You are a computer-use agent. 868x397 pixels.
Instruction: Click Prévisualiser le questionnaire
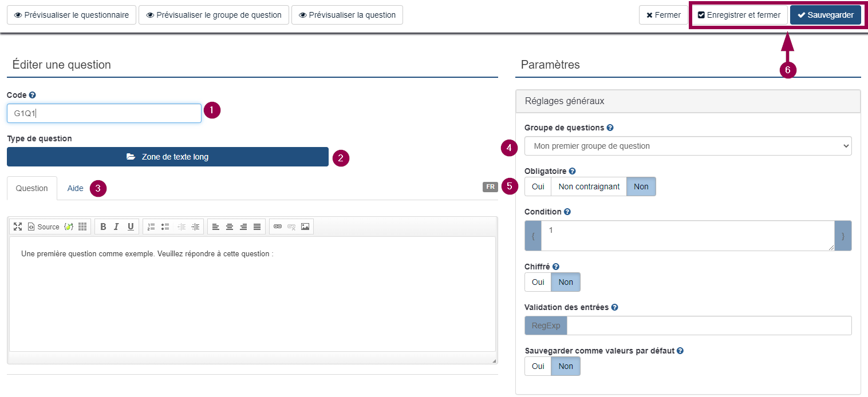tap(72, 15)
